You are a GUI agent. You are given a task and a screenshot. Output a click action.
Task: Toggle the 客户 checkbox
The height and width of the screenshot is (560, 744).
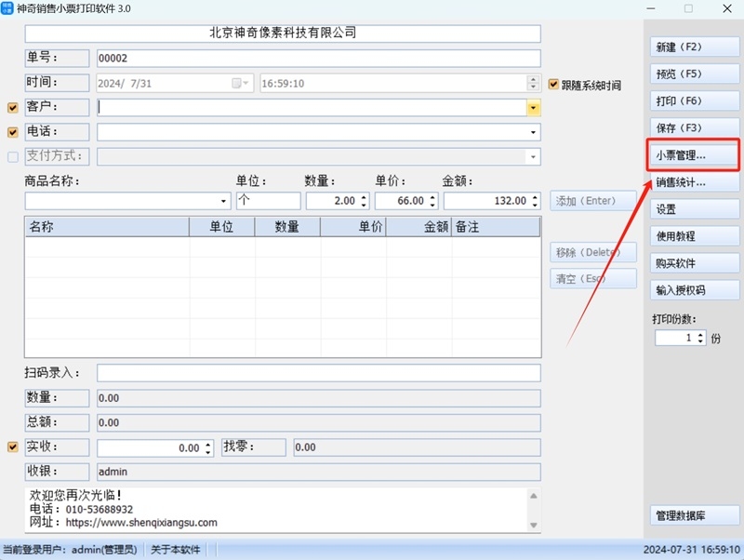(x=13, y=108)
